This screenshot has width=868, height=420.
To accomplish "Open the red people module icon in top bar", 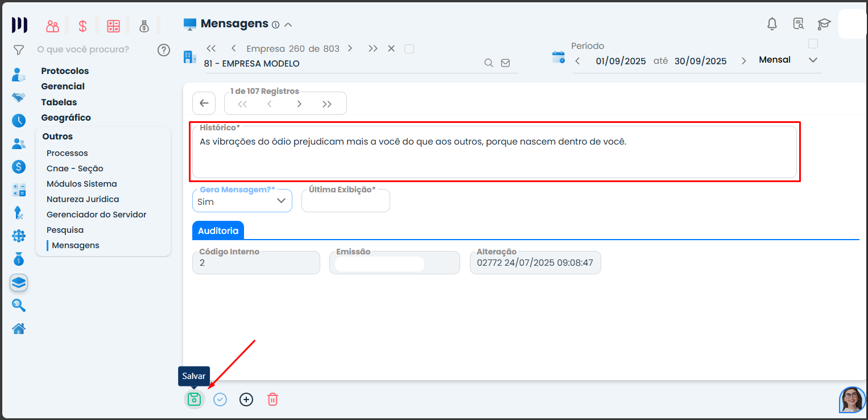I will point(53,26).
